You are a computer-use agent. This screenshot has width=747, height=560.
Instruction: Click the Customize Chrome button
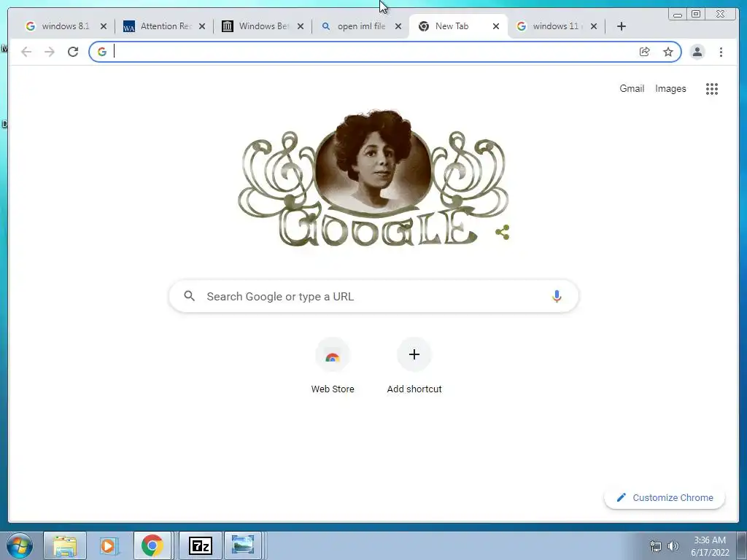665,497
